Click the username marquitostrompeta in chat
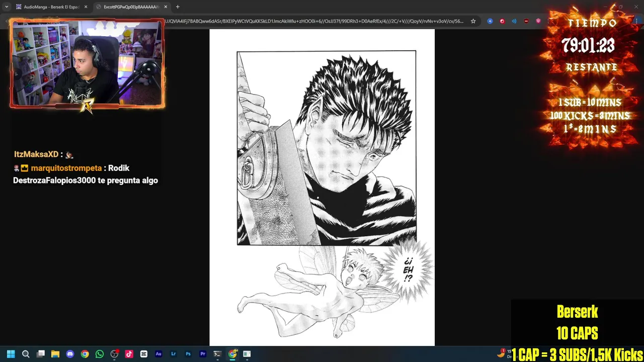The height and width of the screenshot is (362, 644). click(66, 168)
